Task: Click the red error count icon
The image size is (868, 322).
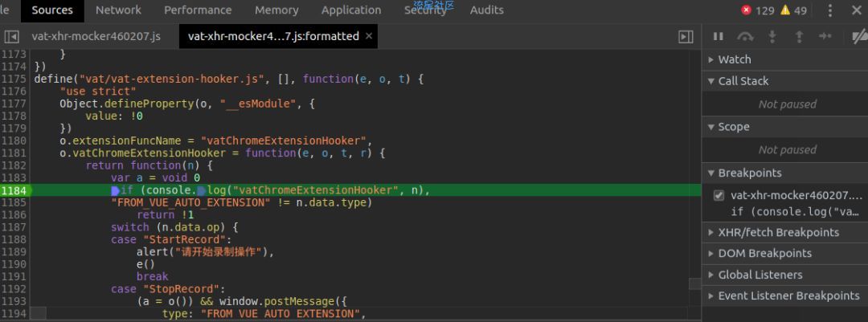Action: click(x=746, y=10)
